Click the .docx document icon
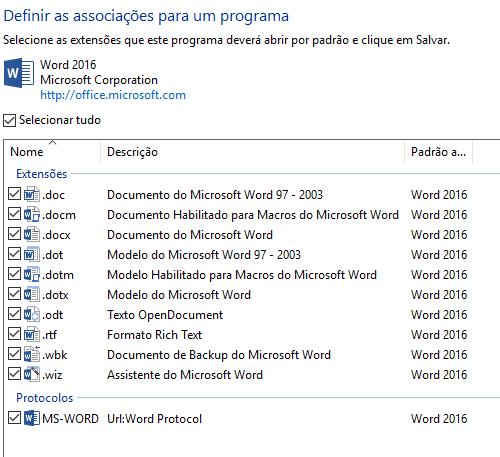Screen dimensions: 500x457 click(32, 234)
